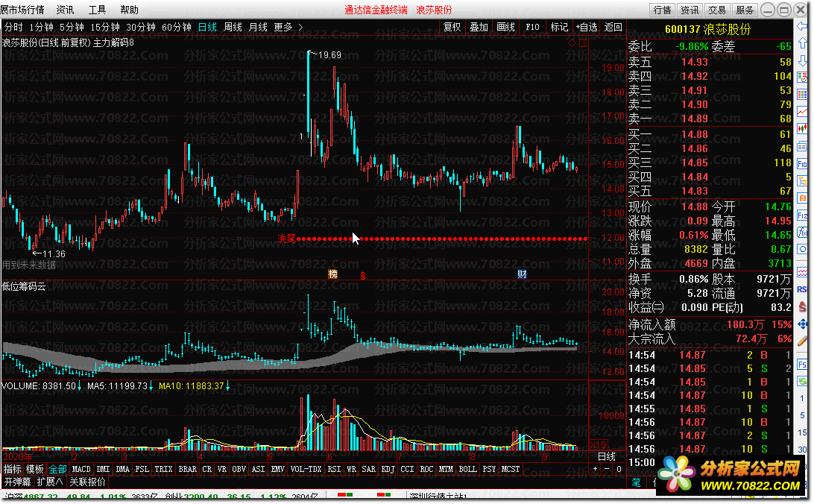This screenshot has width=814, height=504.
Task: Select the RSI indicator tab
Action: pos(334,469)
